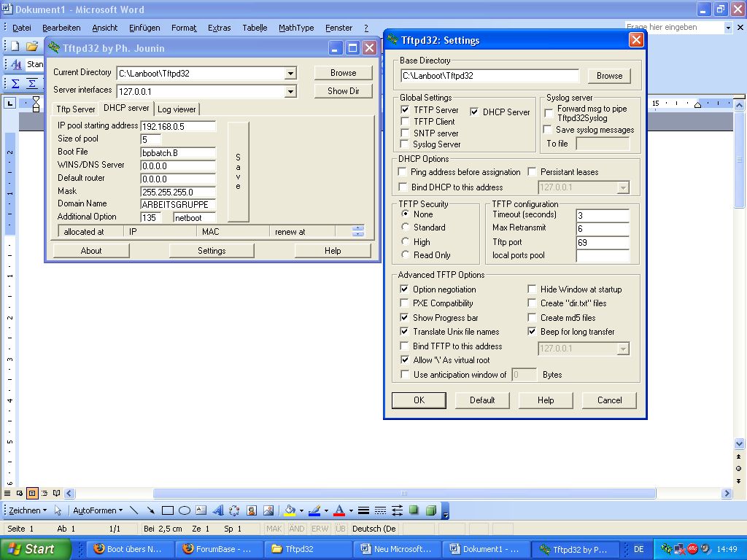Switch to Reading Layout view icon

click(x=57, y=494)
